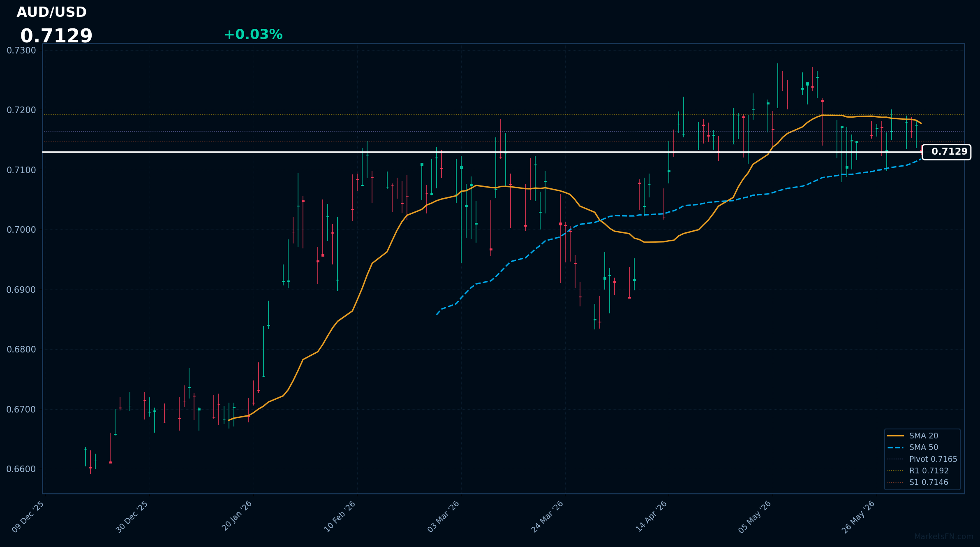Click the 0.6800 y-axis label
This screenshot has width=980, height=547.
tap(21, 350)
